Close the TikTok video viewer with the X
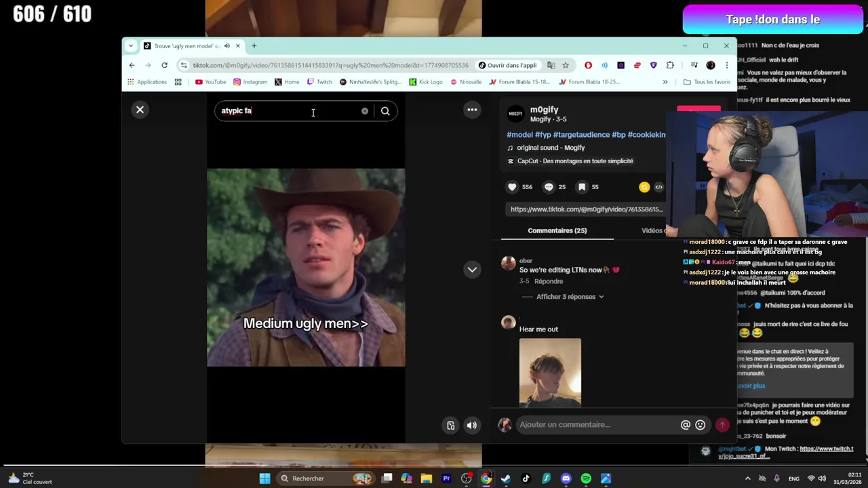 [140, 110]
